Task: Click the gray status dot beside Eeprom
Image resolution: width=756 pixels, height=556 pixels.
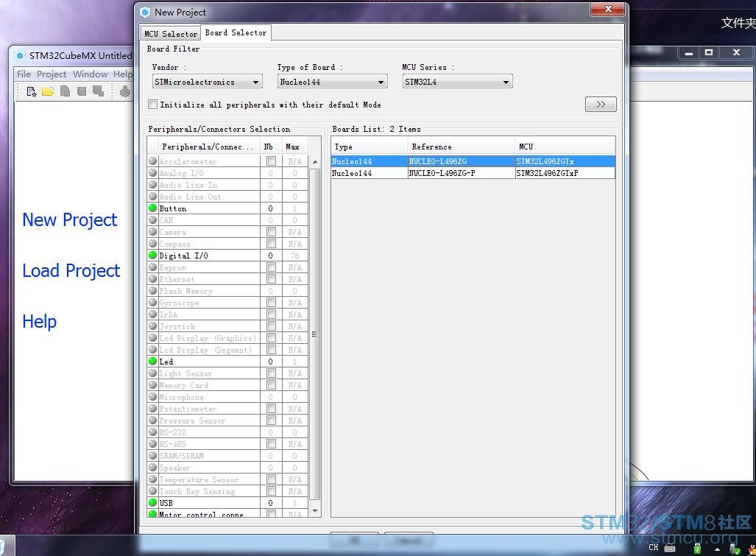Action: 153,267
